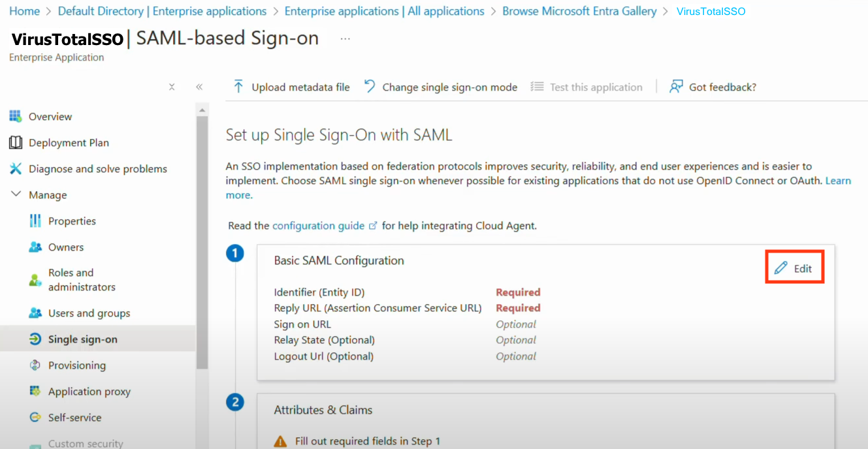Viewport: 868px width, 449px height.
Task: Click the Self-service icon
Action: click(35, 417)
